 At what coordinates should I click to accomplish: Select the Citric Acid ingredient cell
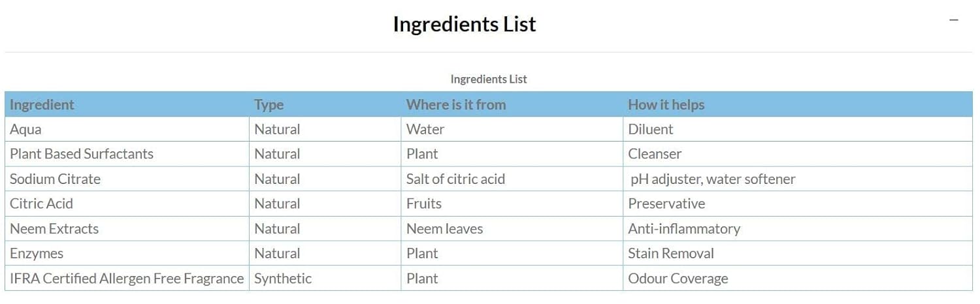point(41,204)
